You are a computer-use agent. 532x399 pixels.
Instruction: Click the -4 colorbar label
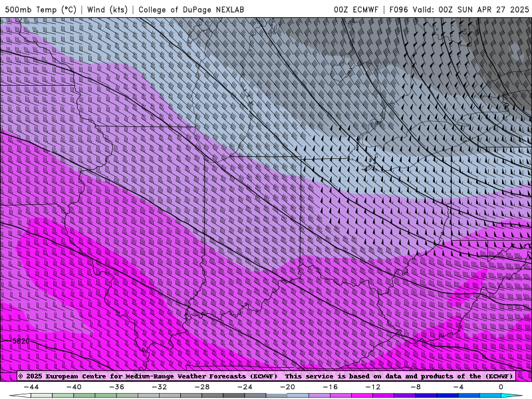[x=459, y=387]
